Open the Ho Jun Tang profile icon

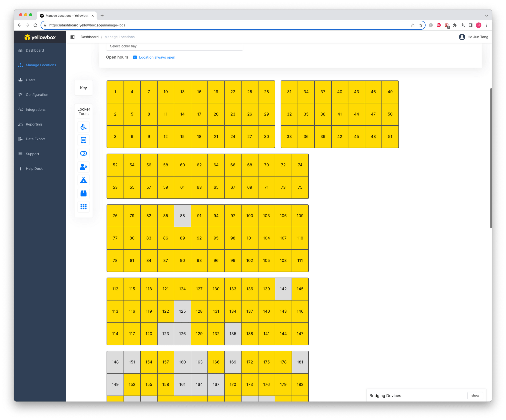[462, 37]
